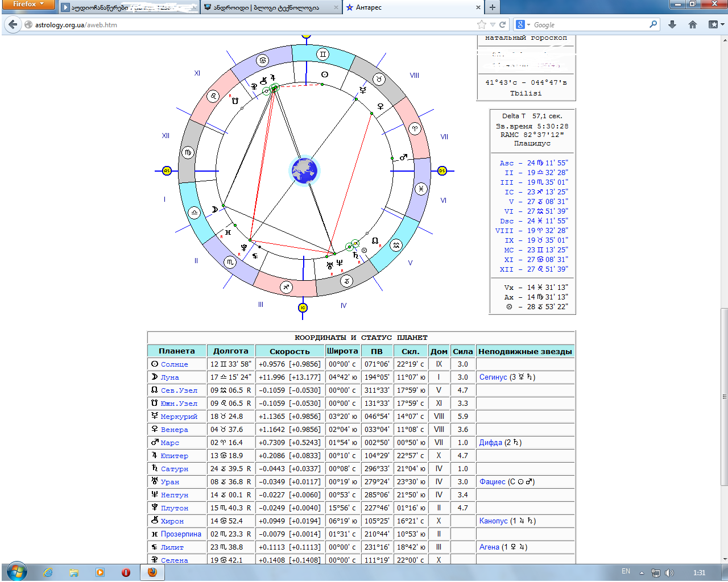Click the yellow IC marker below the chart

[303, 307]
